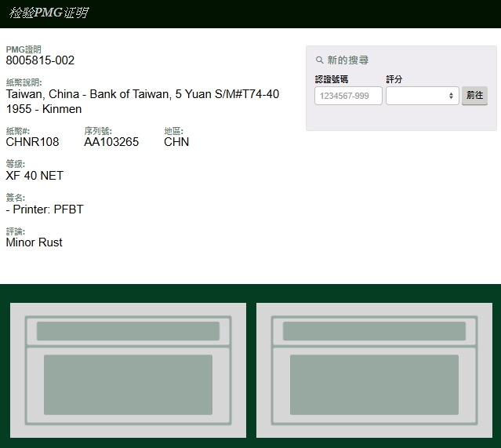Click the 前往 go button
Viewport: 501px width, 448px height.
pos(474,95)
